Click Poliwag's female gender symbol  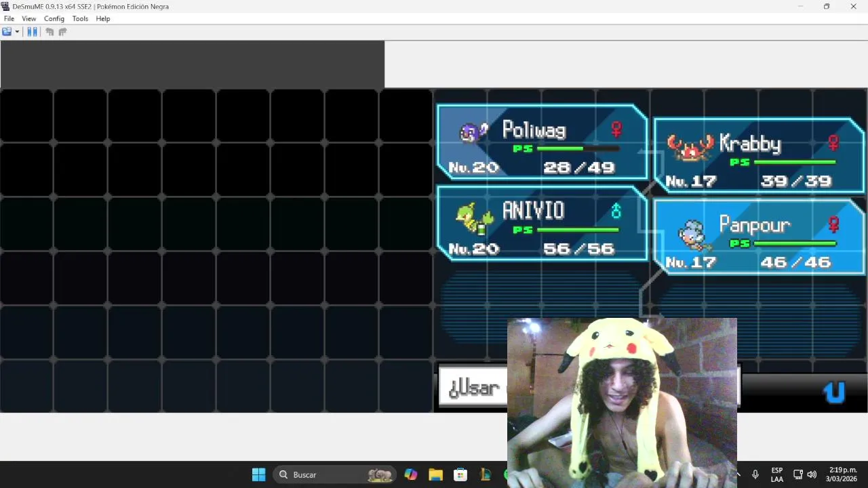(616, 128)
